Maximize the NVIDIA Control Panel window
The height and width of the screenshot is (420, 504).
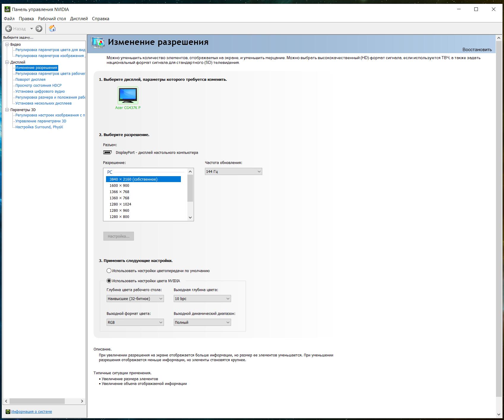pos(476,10)
